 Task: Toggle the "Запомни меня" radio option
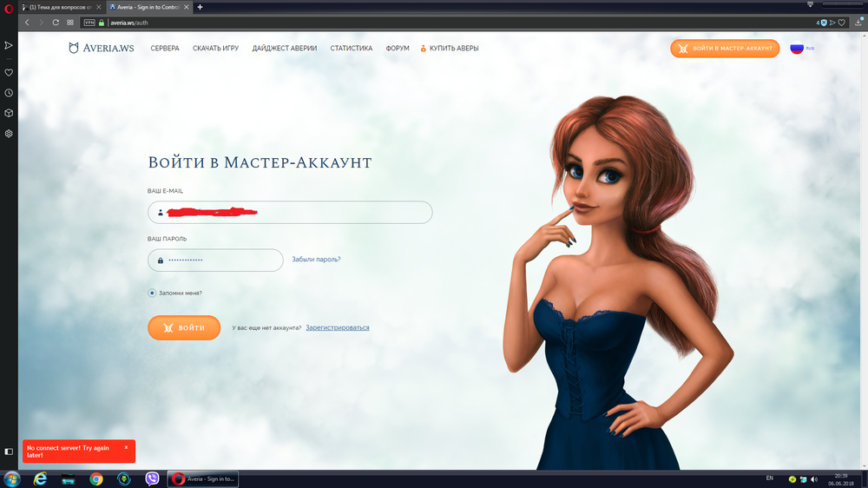[152, 293]
